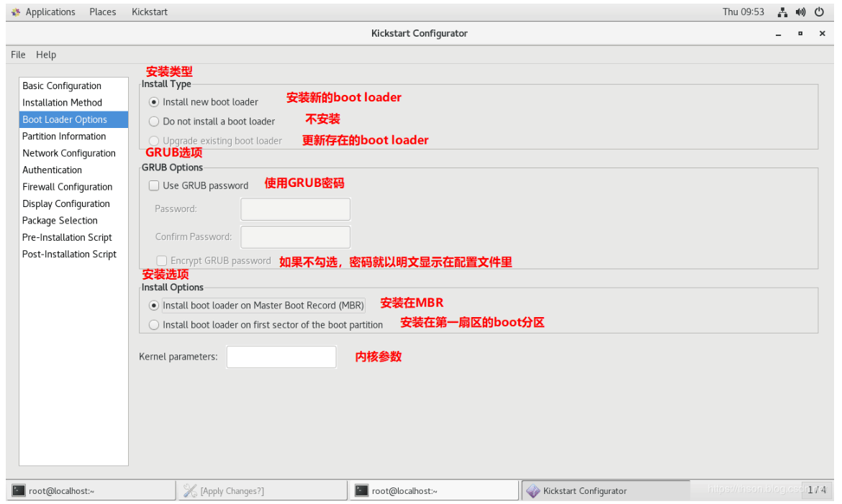Click the power icon in top bar
Image resolution: width=842 pixels, height=504 pixels.
[819, 12]
